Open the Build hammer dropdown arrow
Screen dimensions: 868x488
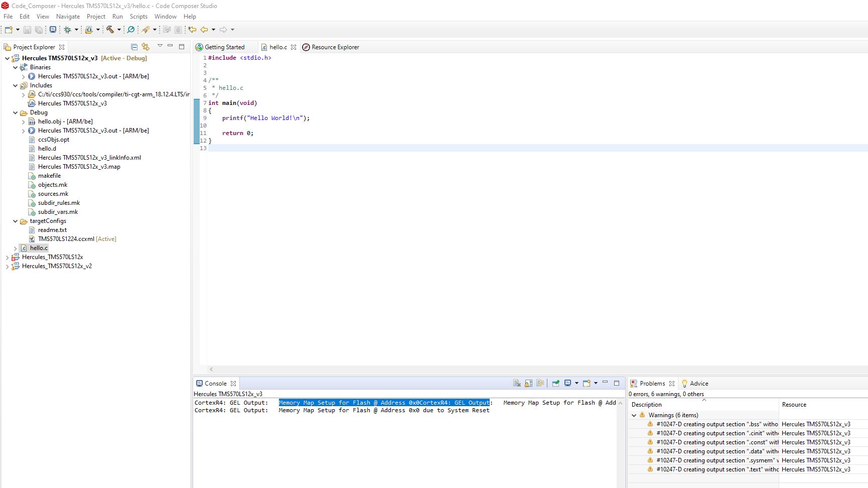(119, 30)
